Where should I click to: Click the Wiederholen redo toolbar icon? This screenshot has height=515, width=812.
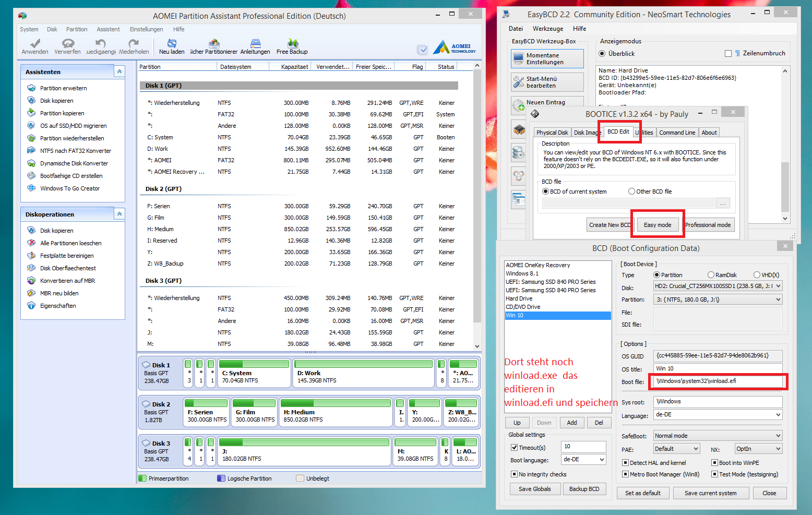pos(134,43)
